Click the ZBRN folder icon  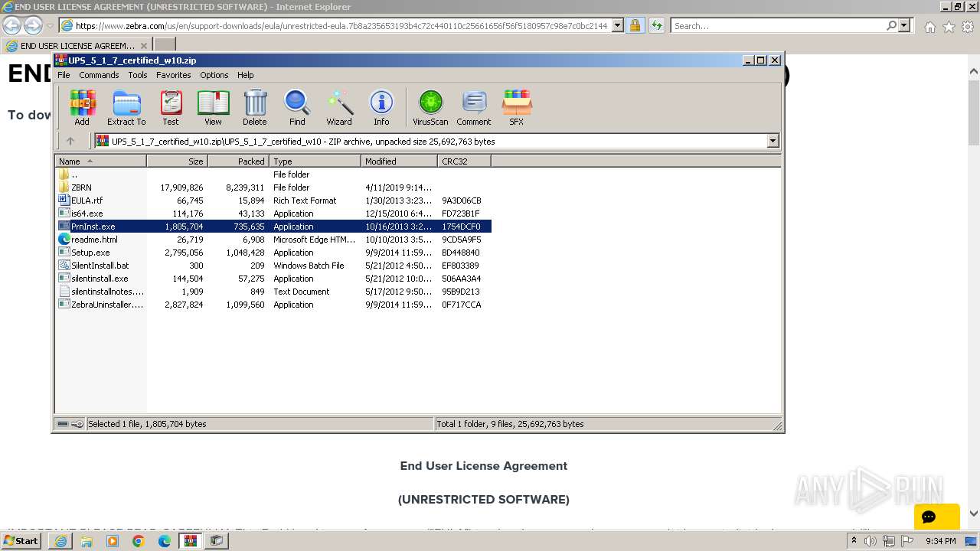click(x=64, y=187)
